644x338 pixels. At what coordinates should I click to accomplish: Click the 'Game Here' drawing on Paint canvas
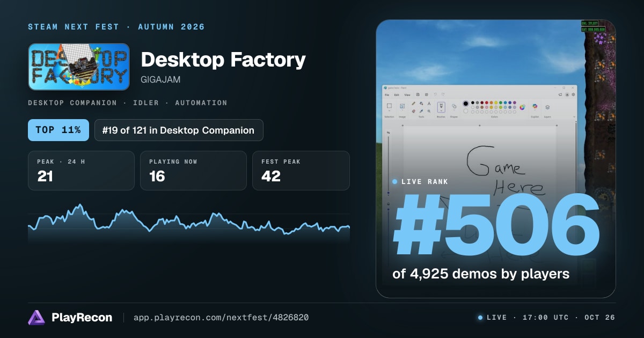pyautogui.click(x=504, y=171)
